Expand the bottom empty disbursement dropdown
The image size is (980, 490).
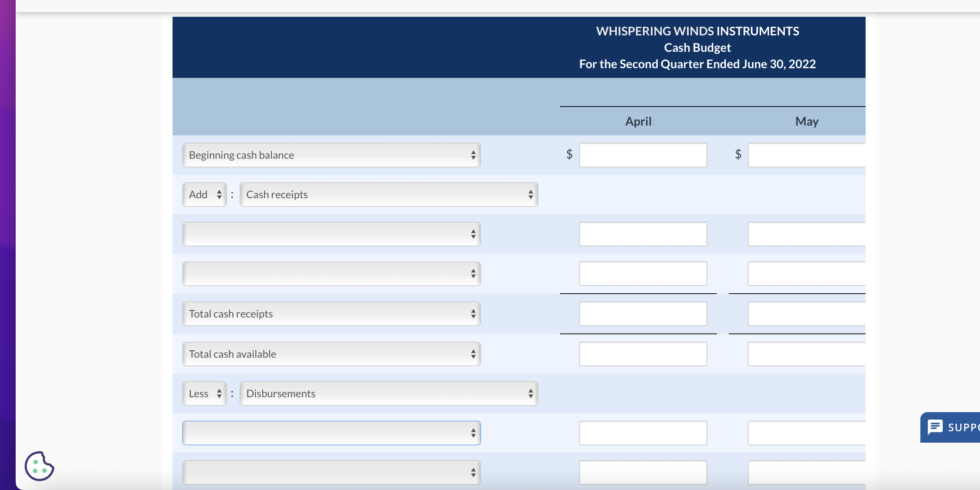331,472
